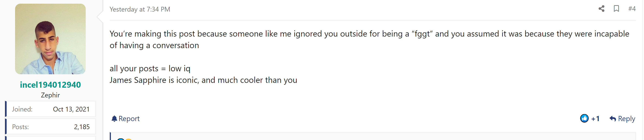Open the incel194012940 username profile link
The width and height of the screenshot is (644, 140).
coord(50,85)
